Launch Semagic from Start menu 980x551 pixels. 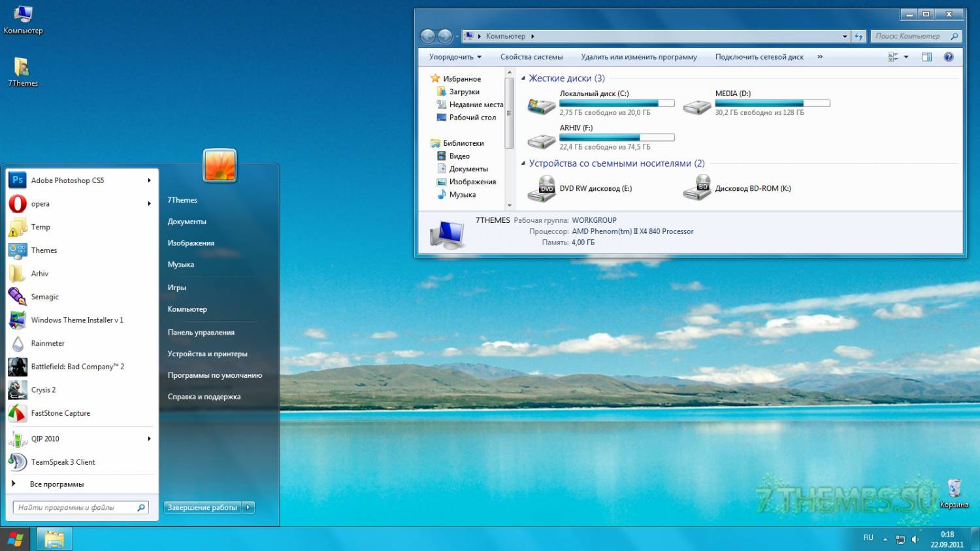tap(82, 297)
